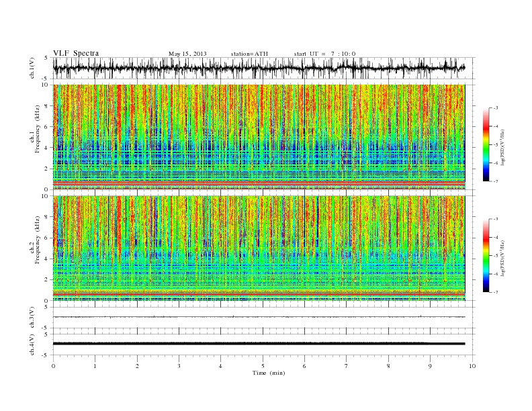Click the ch.1 colorbar log(PSD) label
Image resolution: width=532 pixels, height=411 pixels.
coord(503,147)
